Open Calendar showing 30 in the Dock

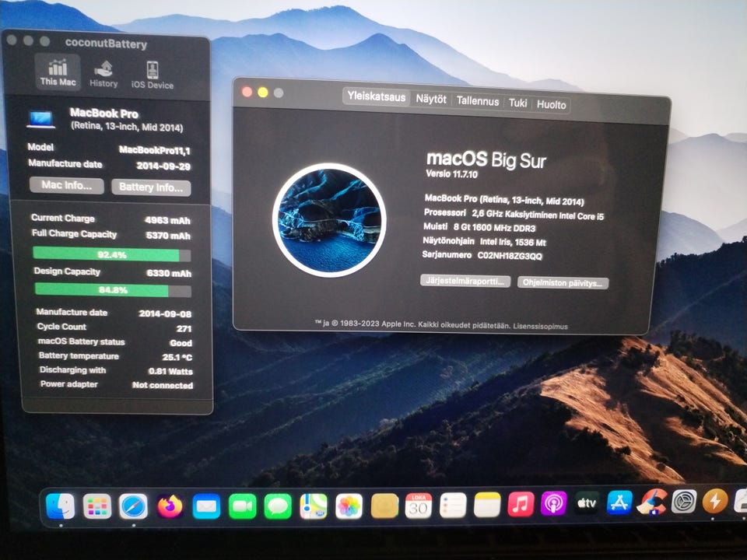(x=419, y=506)
